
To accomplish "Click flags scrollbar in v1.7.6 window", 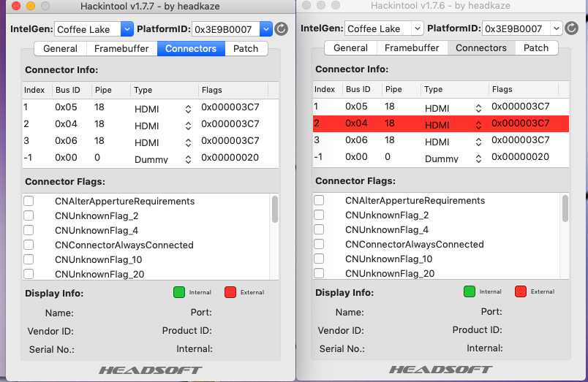I will [565, 208].
